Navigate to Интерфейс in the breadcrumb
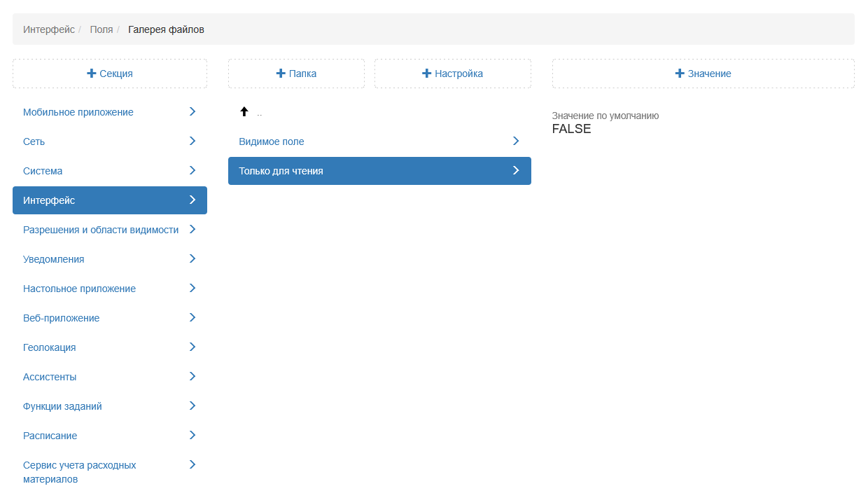Viewport: 868px width, 498px height. [x=48, y=29]
